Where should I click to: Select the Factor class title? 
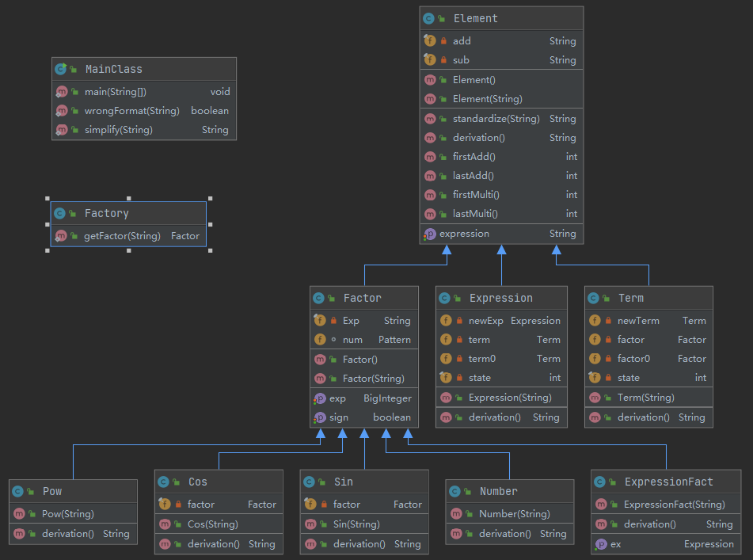click(x=363, y=299)
